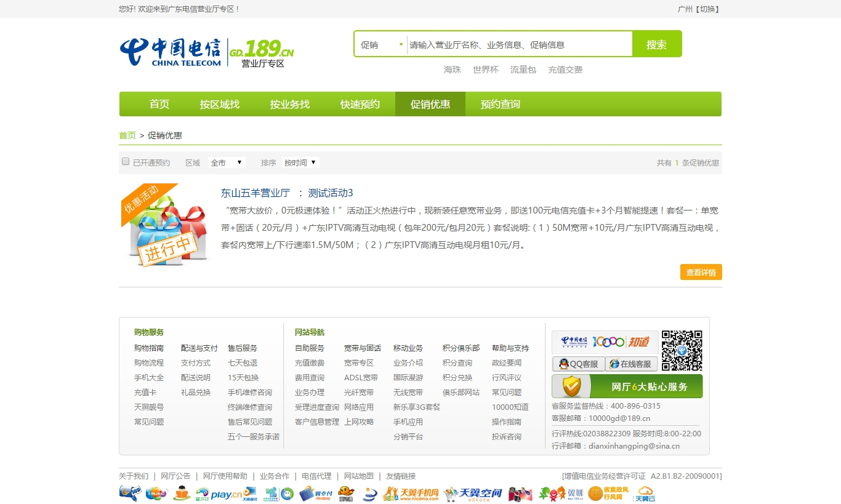Click 关于我们 bottom link

pyautogui.click(x=134, y=476)
